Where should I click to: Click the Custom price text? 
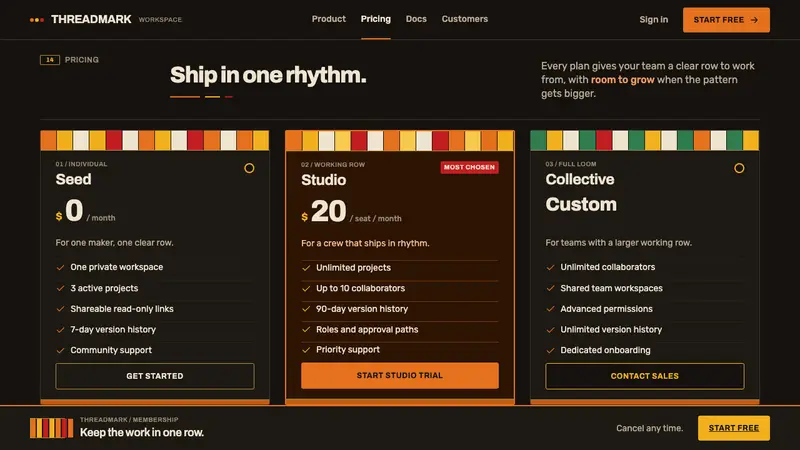[x=581, y=204]
